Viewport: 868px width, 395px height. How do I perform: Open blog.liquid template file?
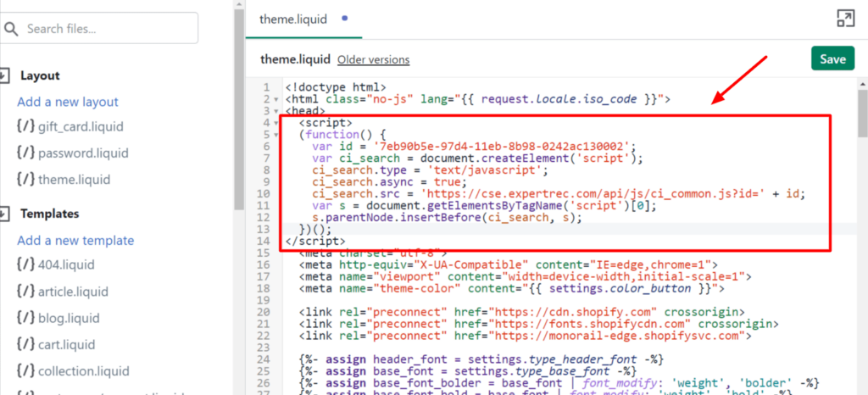69,318
